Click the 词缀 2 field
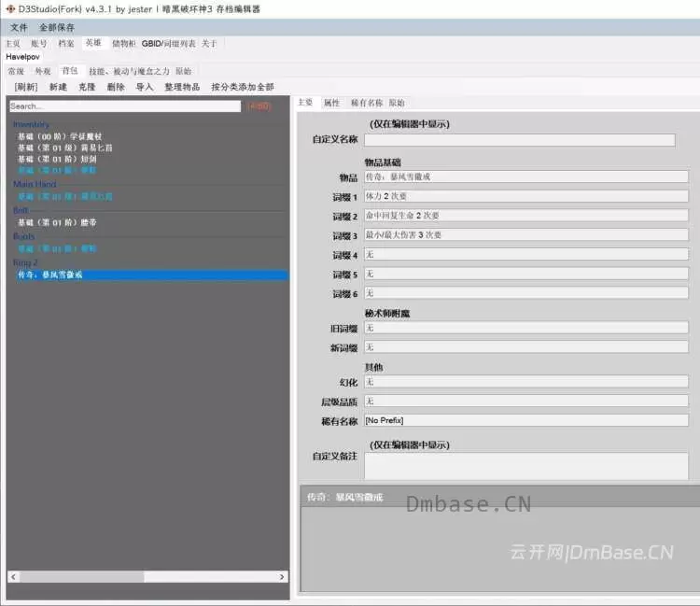The height and width of the screenshot is (606, 700). [526, 216]
